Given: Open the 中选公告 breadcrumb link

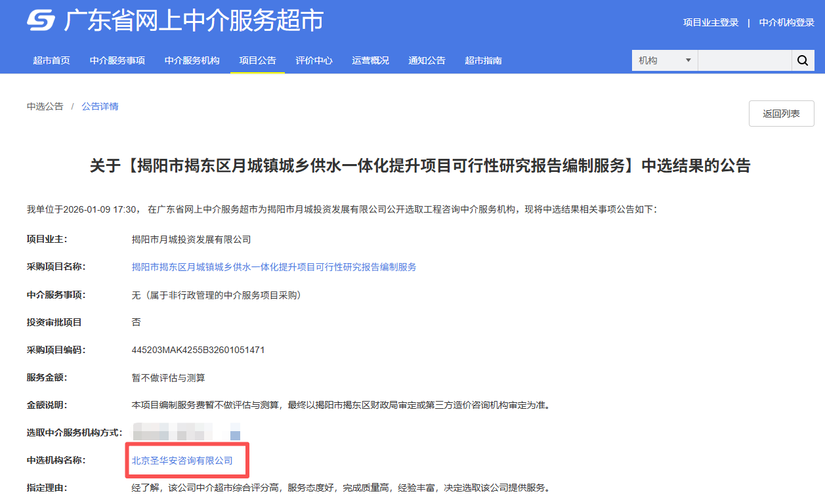Looking at the screenshot, I should [x=45, y=106].
